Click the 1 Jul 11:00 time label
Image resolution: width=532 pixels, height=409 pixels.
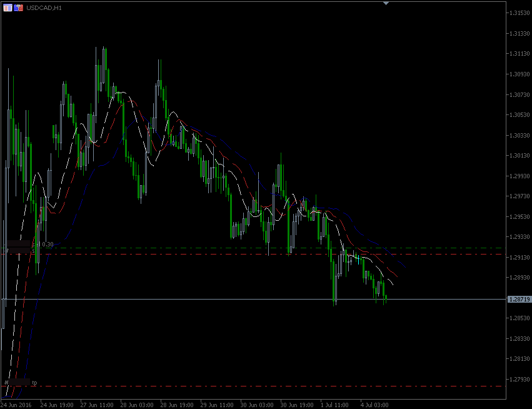pos(334,405)
